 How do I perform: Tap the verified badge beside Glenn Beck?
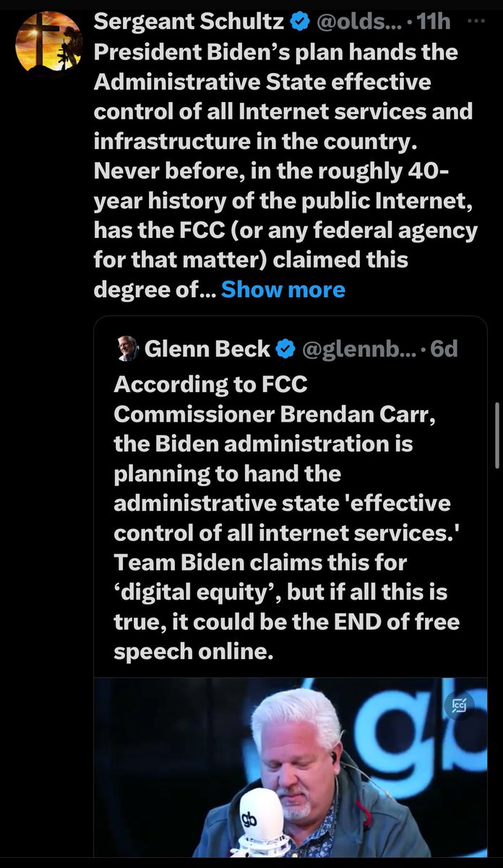(285, 349)
